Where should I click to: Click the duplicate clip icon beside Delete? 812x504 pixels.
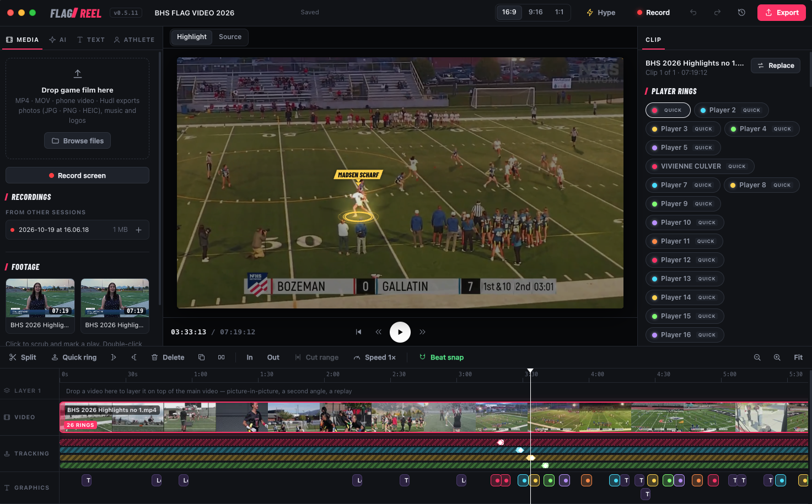[202, 357]
